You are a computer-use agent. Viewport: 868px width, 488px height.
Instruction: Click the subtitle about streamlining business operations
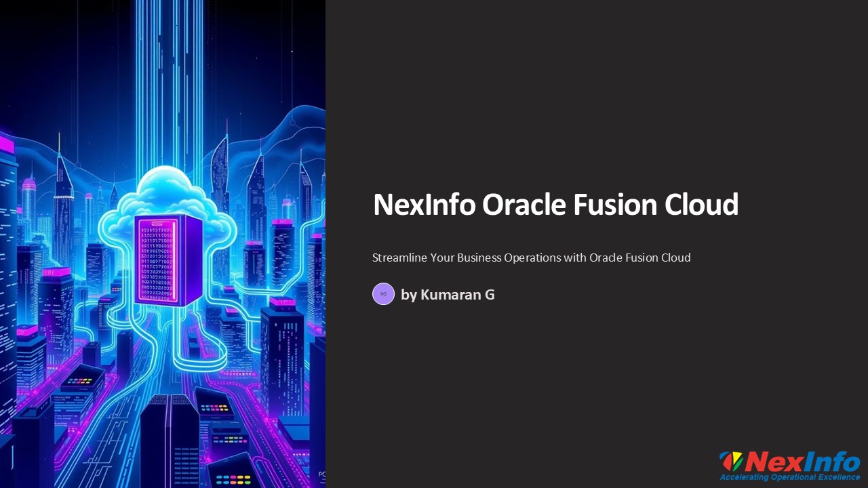pyautogui.click(x=532, y=258)
